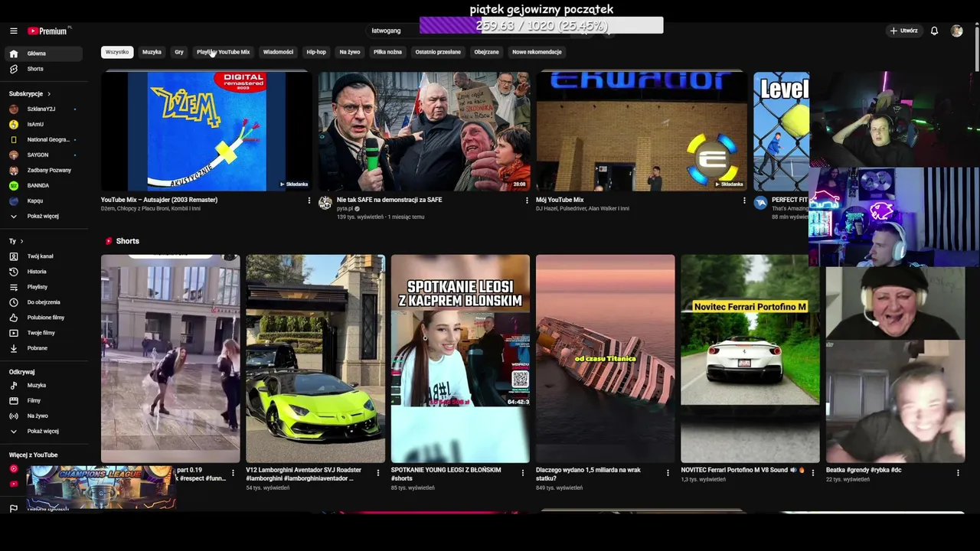Click the pyta.pl channel avatar
This screenshot has height=551, width=980.
click(325, 203)
